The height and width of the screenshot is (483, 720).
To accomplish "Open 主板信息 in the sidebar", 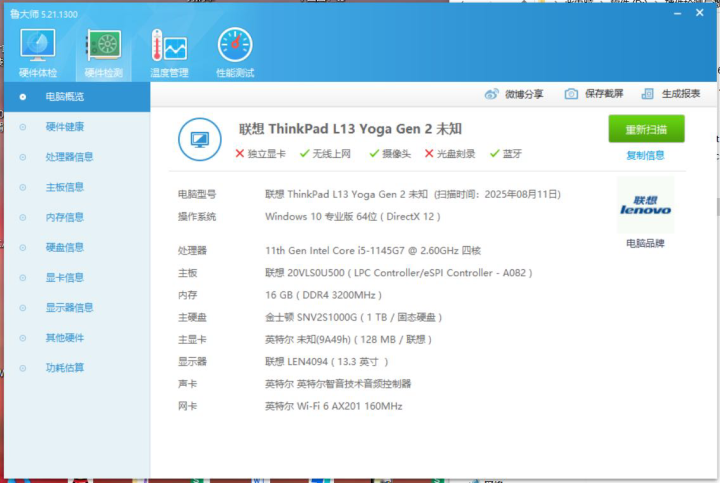I will click(x=77, y=187).
